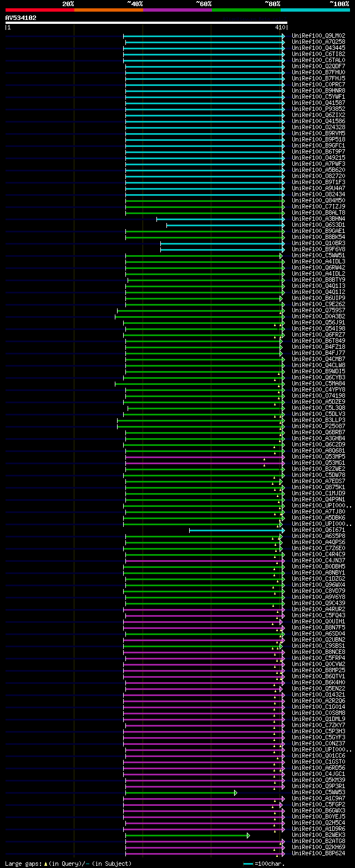Select the UniRef100_B6GWX3 entry
The image size is (355, 868).
click(x=318, y=810)
